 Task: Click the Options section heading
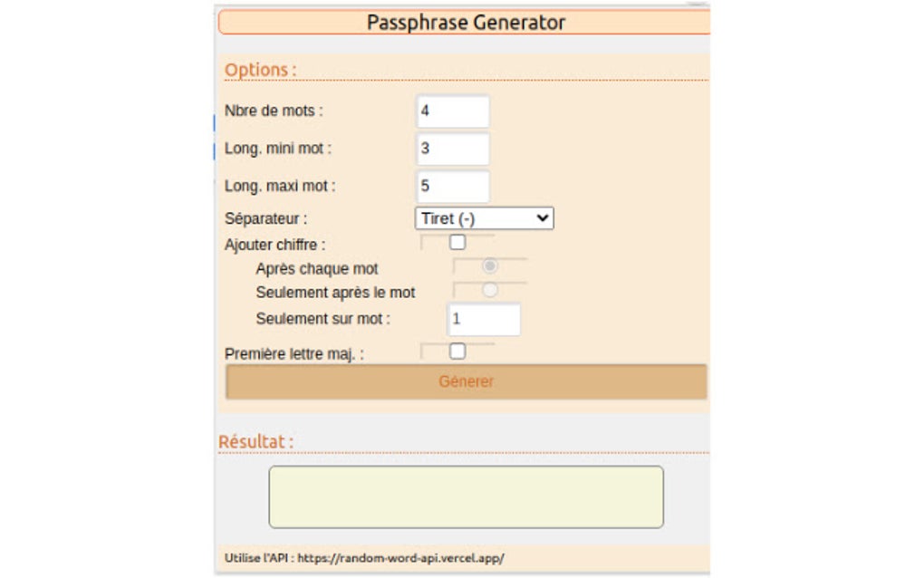[x=256, y=70]
